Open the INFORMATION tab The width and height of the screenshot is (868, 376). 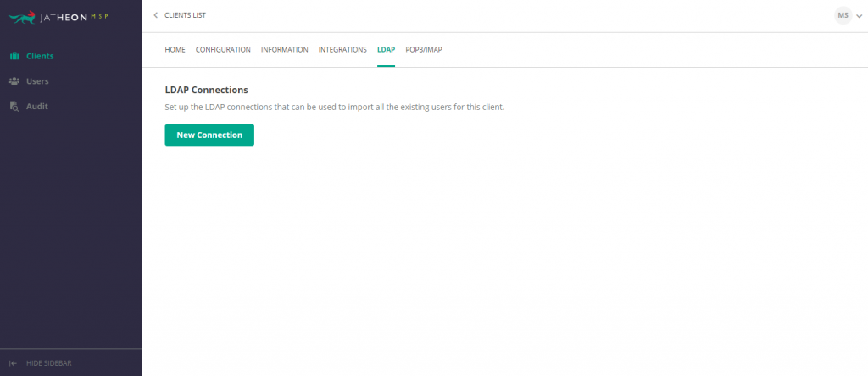(285, 50)
